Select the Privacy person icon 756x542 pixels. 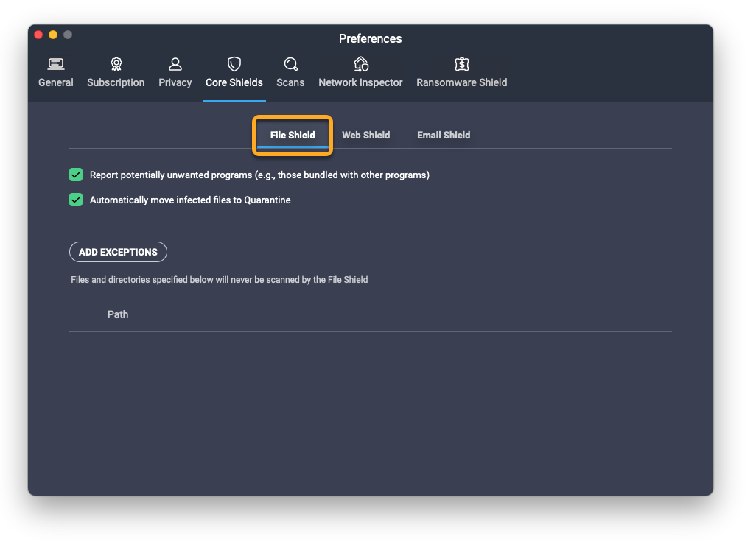pos(175,64)
